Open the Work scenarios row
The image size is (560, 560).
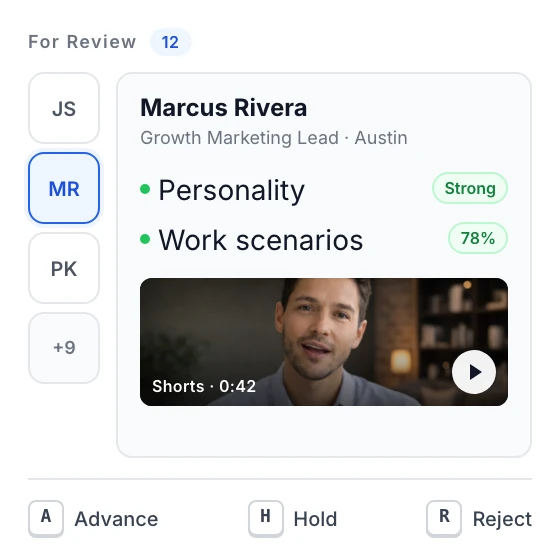[x=324, y=239]
